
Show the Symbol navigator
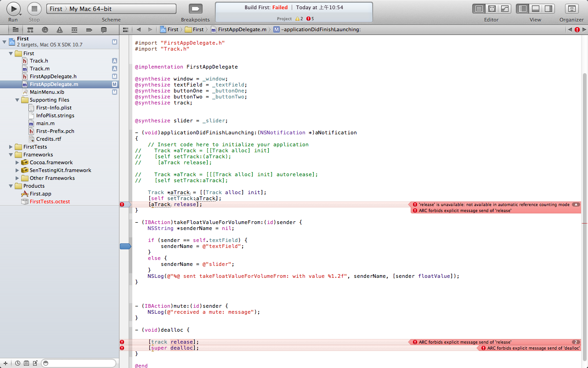click(x=30, y=29)
